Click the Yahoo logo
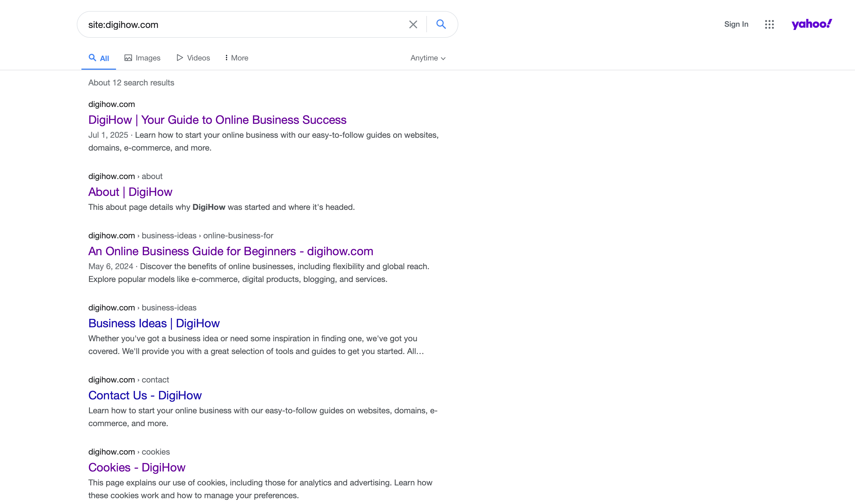 point(812,24)
